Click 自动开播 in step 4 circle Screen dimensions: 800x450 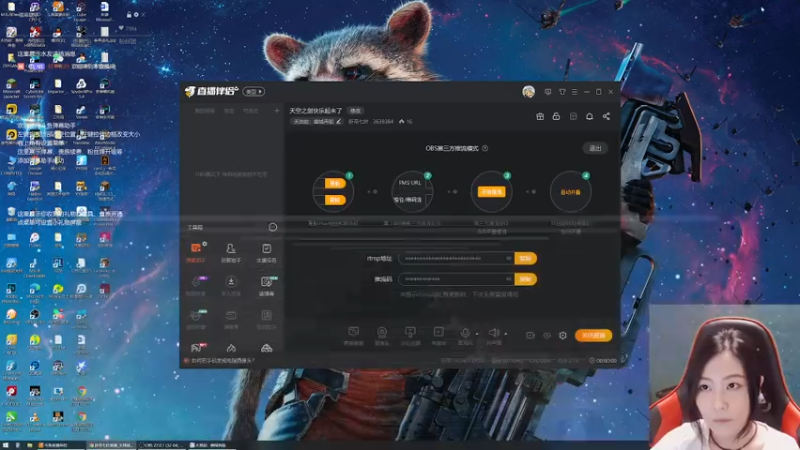(x=570, y=192)
